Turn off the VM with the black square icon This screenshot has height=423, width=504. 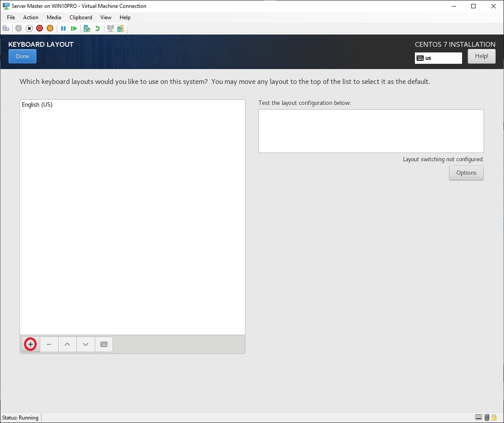pyautogui.click(x=29, y=28)
